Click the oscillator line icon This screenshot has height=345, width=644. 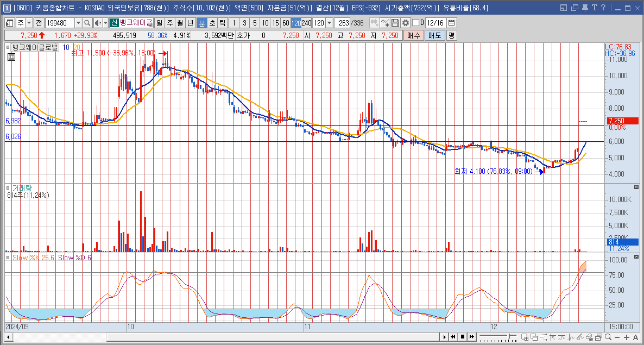coord(571,337)
